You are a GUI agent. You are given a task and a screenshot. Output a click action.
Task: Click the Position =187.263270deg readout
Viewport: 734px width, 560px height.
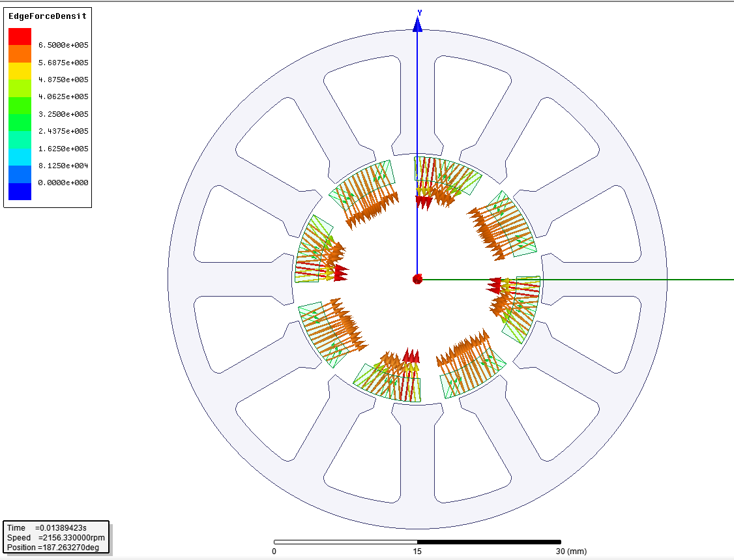point(53,548)
